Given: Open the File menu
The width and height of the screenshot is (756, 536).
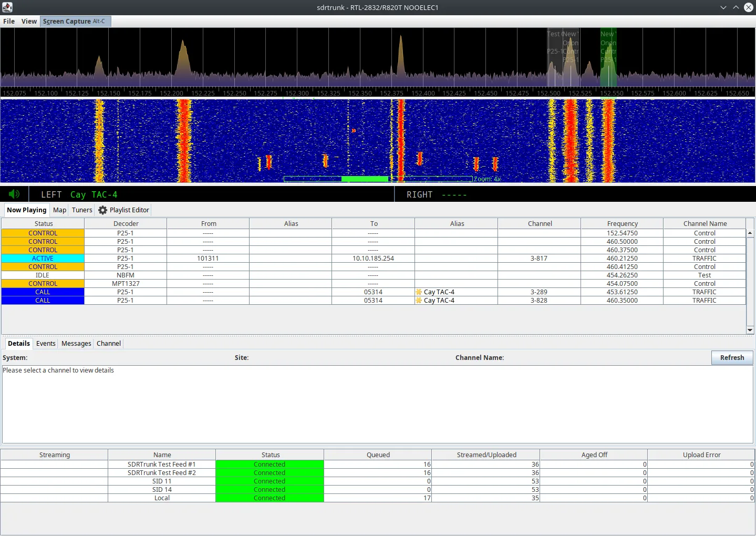Looking at the screenshot, I should (x=8, y=21).
